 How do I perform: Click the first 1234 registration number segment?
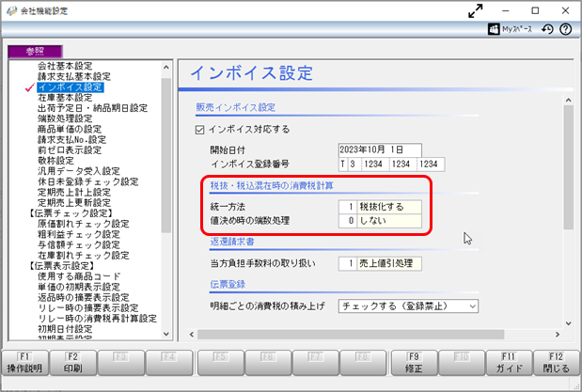[x=373, y=165]
